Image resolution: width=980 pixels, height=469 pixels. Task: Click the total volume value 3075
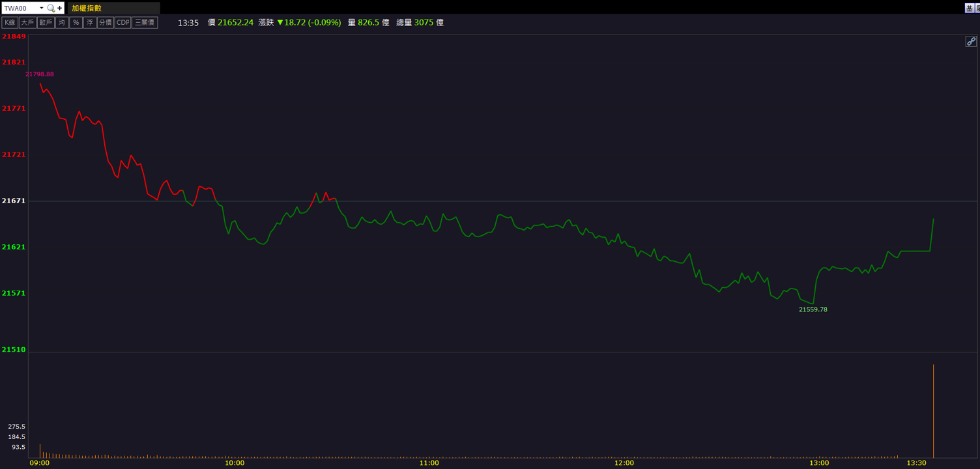(x=424, y=22)
